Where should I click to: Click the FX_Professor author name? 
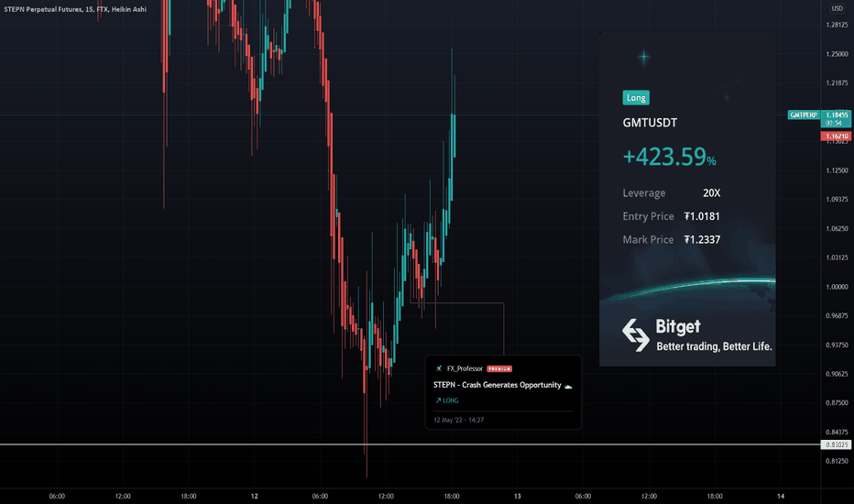click(465, 368)
